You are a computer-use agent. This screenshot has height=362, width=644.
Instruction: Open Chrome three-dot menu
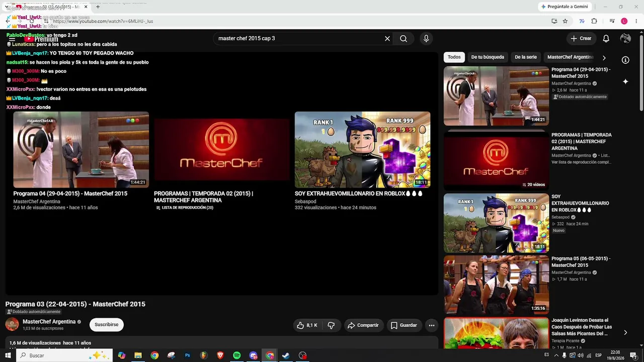[x=636, y=21]
